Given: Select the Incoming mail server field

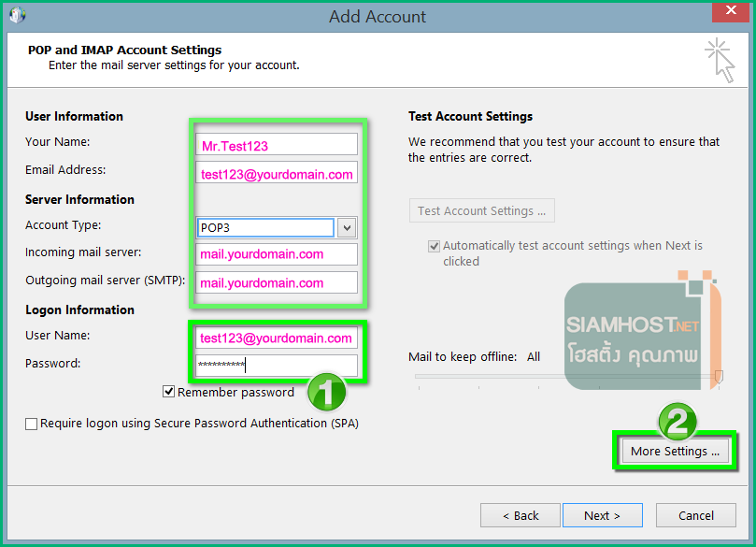Looking at the screenshot, I should pos(278,254).
